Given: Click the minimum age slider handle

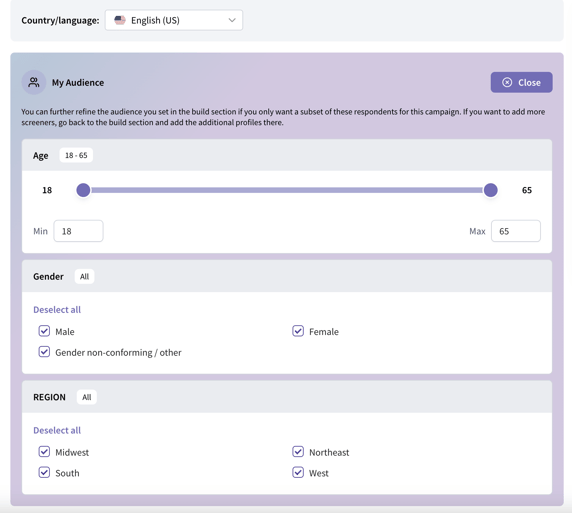Looking at the screenshot, I should click(83, 190).
